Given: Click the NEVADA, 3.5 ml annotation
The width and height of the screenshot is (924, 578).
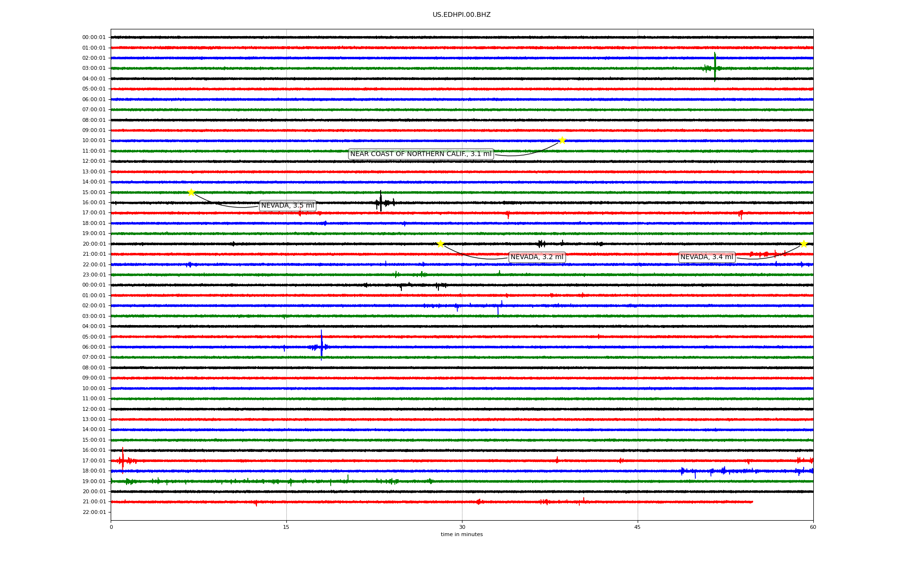Looking at the screenshot, I should (287, 206).
